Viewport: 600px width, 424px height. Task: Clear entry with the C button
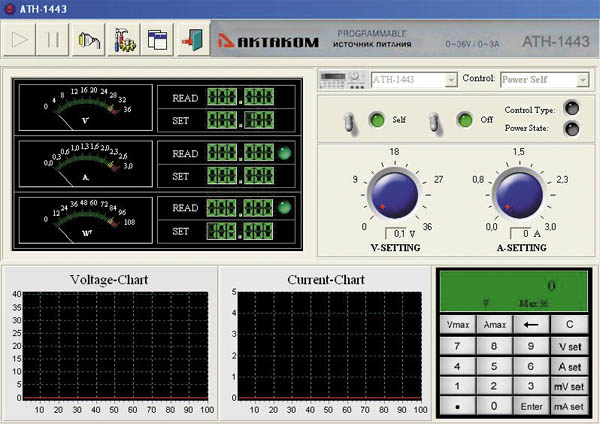(569, 325)
